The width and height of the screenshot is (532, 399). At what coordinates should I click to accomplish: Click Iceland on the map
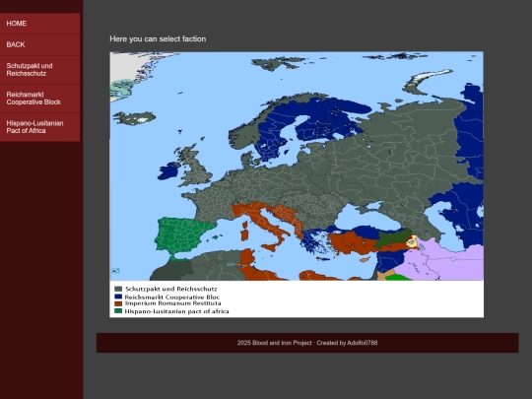tap(134, 118)
